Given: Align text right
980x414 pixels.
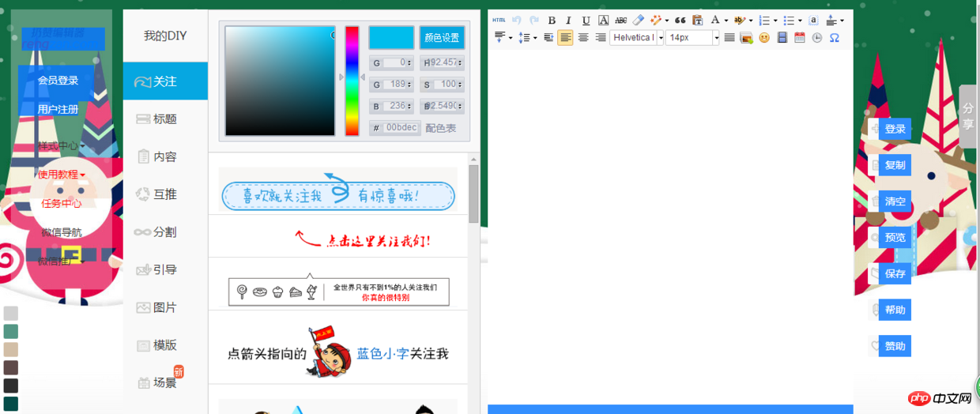Looking at the screenshot, I should coord(601,37).
